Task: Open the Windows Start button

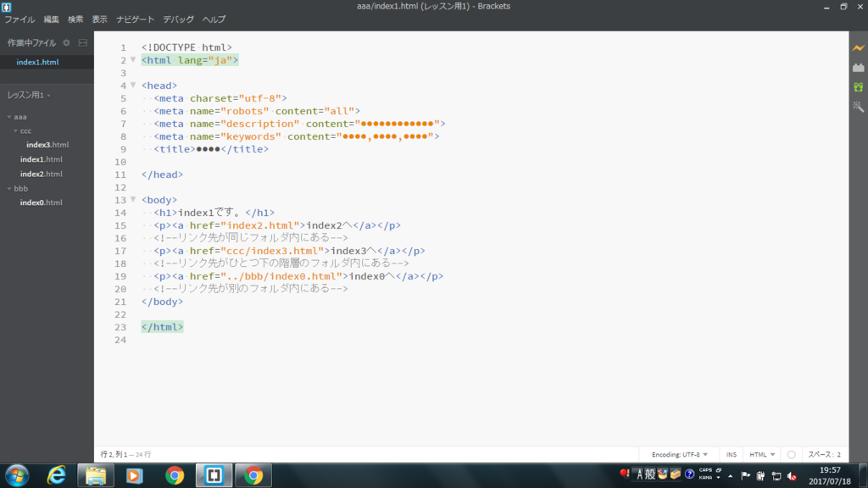Action: point(17,475)
